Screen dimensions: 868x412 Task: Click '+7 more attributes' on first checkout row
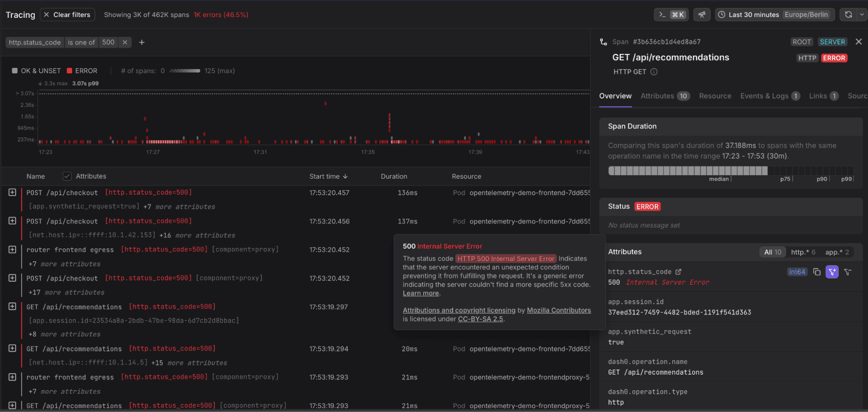[179, 207]
